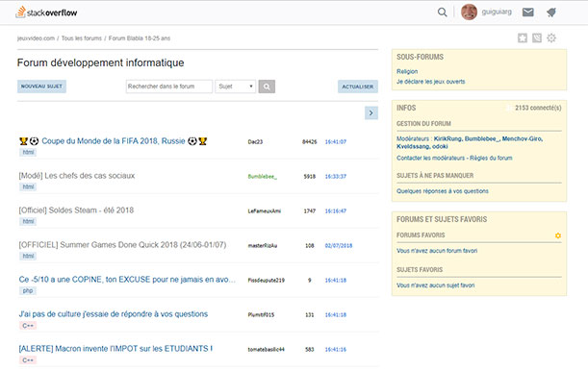Screen dimensions: 588x371
Task: Click last-post time 16:41:16
Action: (336, 349)
